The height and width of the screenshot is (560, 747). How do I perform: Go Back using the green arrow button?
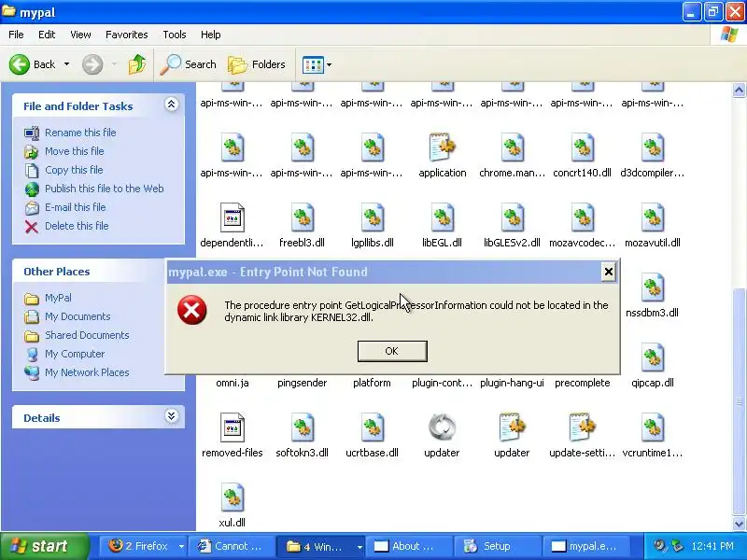[x=33, y=64]
